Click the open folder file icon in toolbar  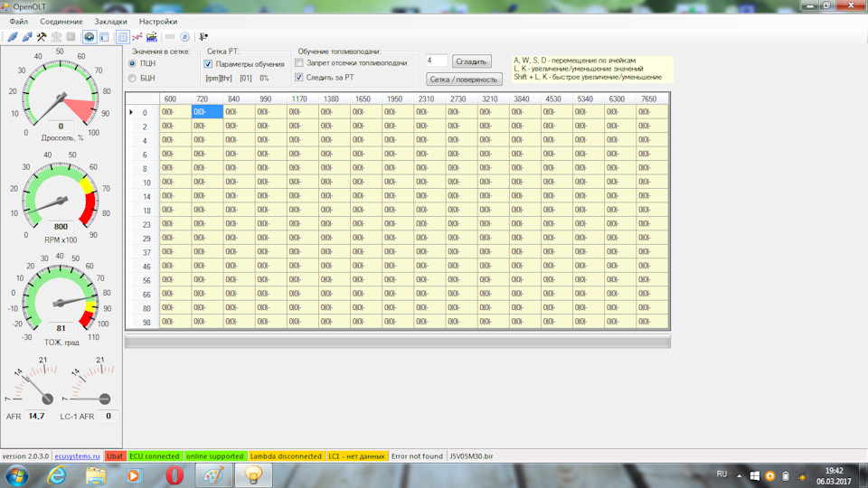pos(152,37)
